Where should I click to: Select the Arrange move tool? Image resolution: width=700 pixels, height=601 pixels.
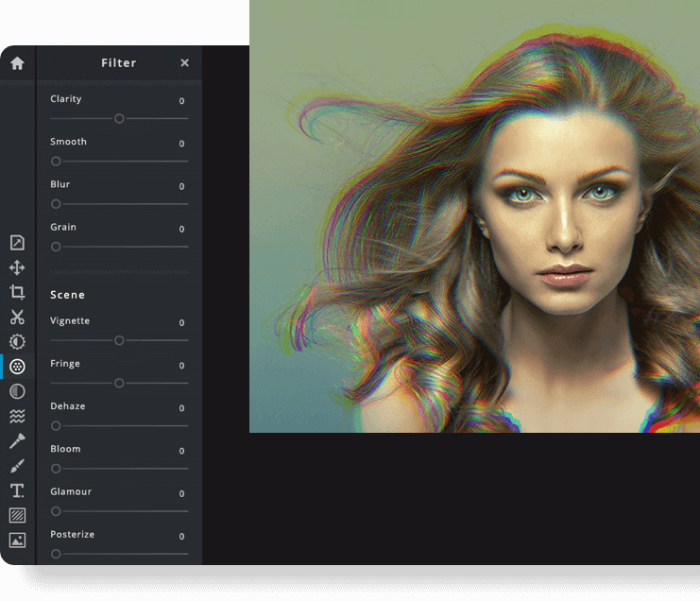coord(17,267)
